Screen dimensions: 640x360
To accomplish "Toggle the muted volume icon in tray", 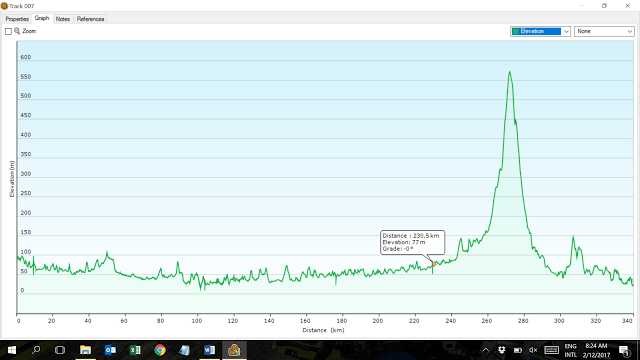I will coord(533,350).
